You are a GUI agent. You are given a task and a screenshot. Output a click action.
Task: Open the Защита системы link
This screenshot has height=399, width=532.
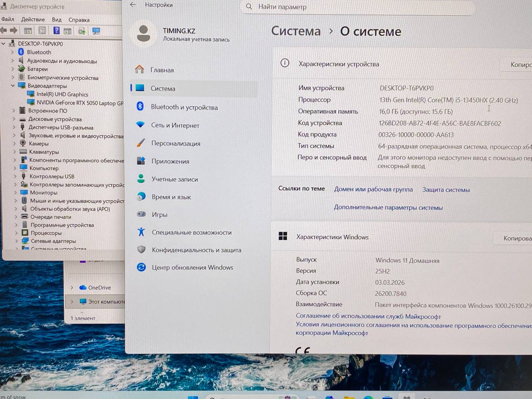pyautogui.click(x=446, y=190)
